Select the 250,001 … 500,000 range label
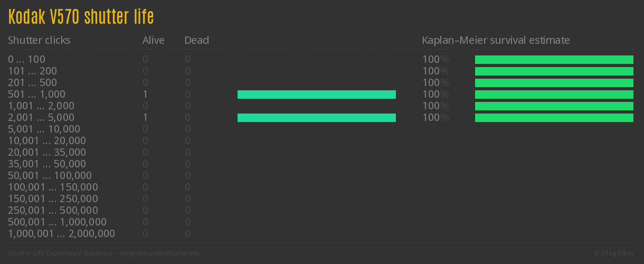Screen dimensions: 644x264 pos(53,211)
